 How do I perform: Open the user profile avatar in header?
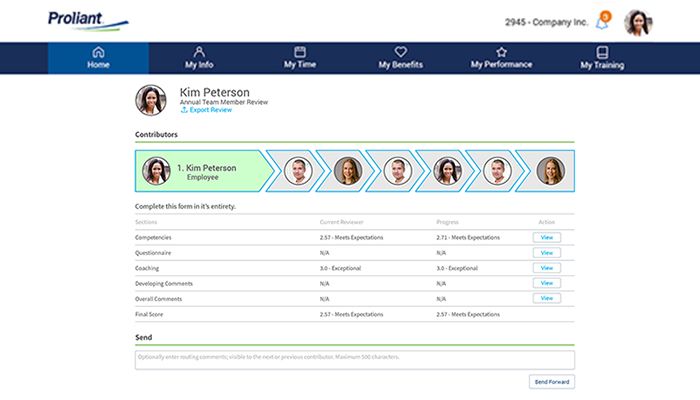638,22
